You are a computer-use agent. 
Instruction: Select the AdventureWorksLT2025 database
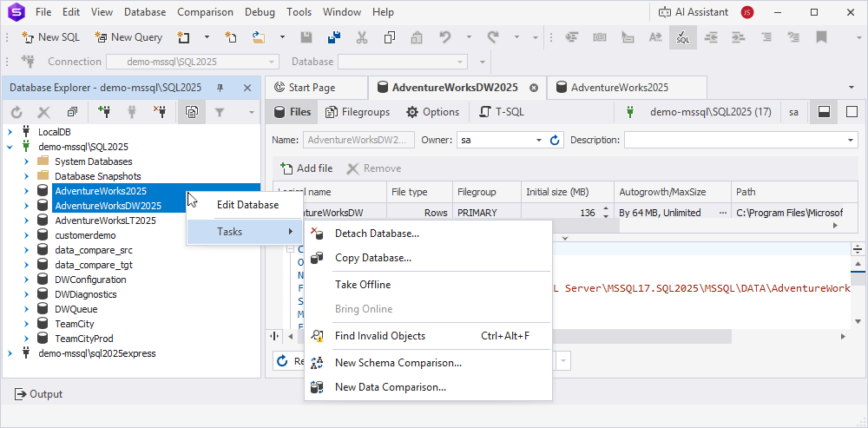[x=105, y=221]
